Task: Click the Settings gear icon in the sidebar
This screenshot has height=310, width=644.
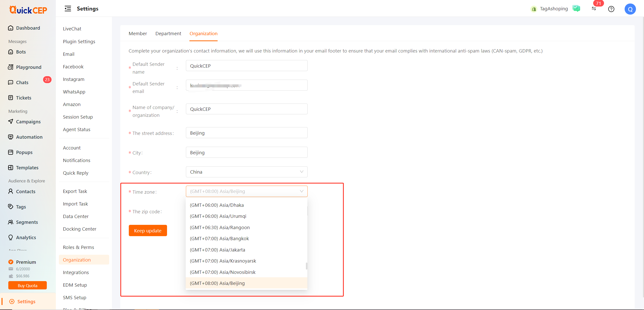Action: pos(12,301)
